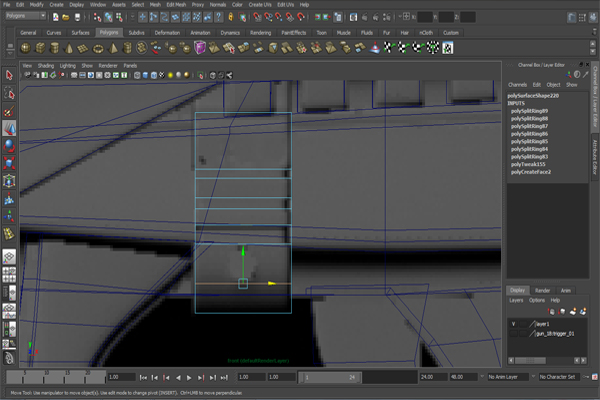Create a polygon cylinder from the shelf

pos(55,48)
